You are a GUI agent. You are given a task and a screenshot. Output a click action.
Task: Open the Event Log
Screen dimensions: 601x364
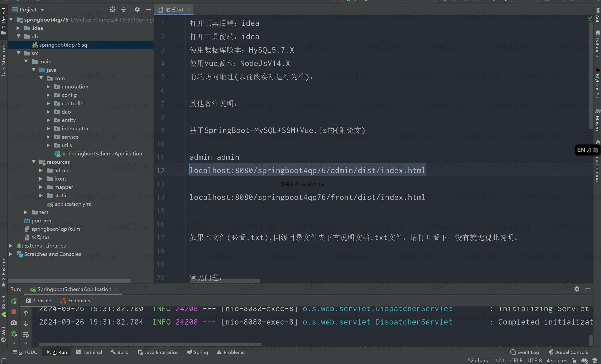(x=524, y=352)
